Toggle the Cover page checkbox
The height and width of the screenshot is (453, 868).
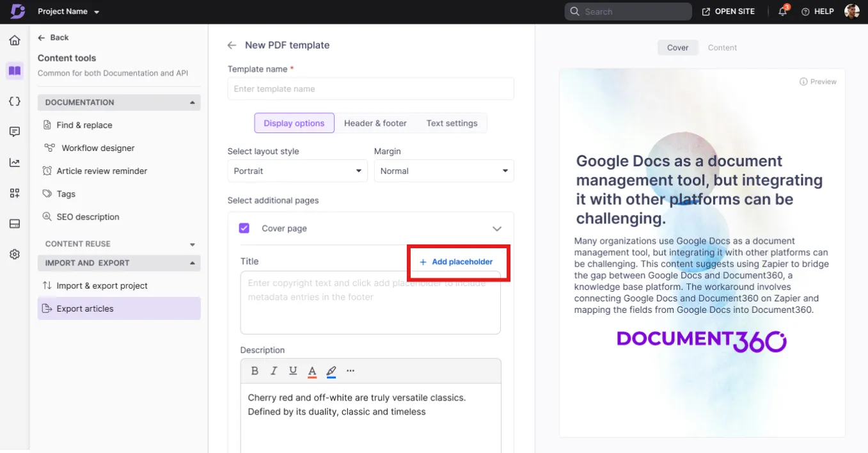click(244, 228)
